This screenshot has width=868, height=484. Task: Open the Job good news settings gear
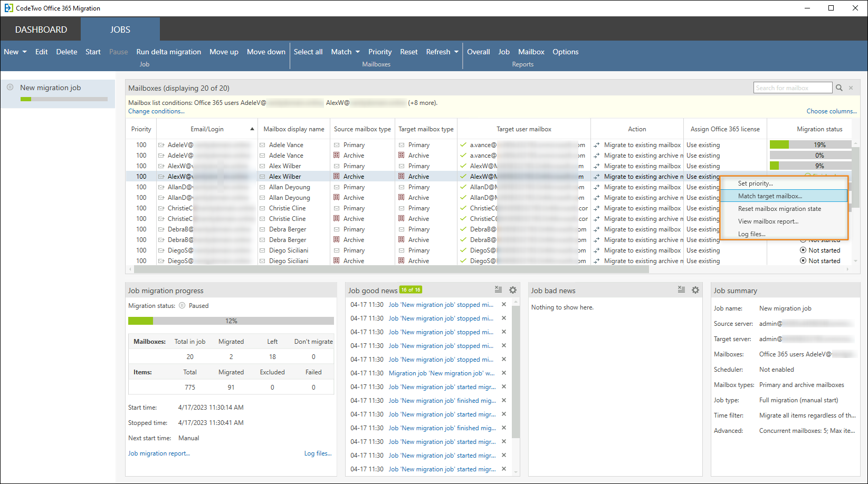click(513, 290)
